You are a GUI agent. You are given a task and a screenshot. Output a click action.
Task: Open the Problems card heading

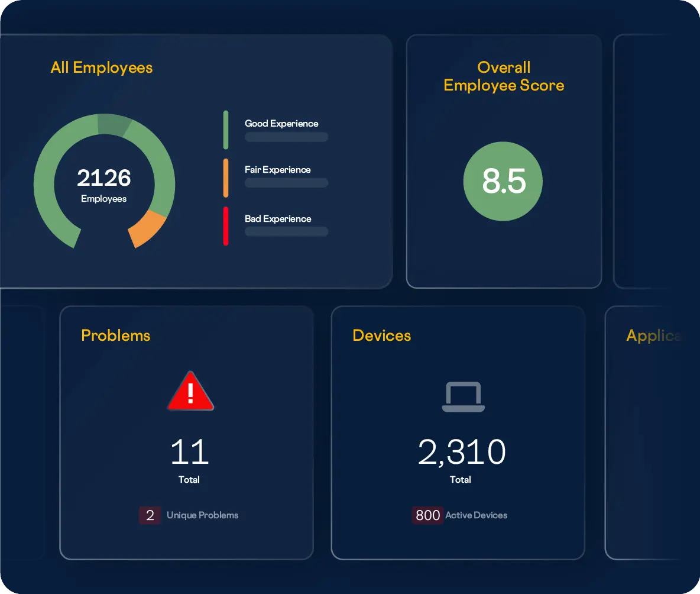pyautogui.click(x=116, y=335)
